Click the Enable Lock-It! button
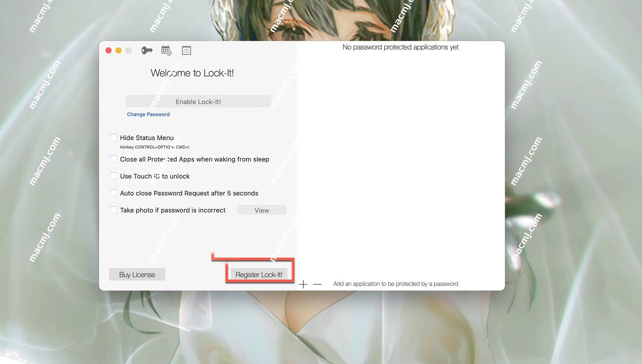The image size is (642, 364). click(x=198, y=102)
